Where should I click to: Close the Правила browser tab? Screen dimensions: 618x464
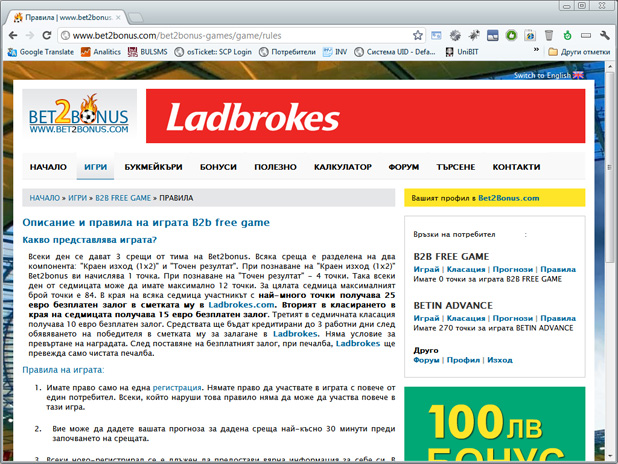(x=118, y=18)
